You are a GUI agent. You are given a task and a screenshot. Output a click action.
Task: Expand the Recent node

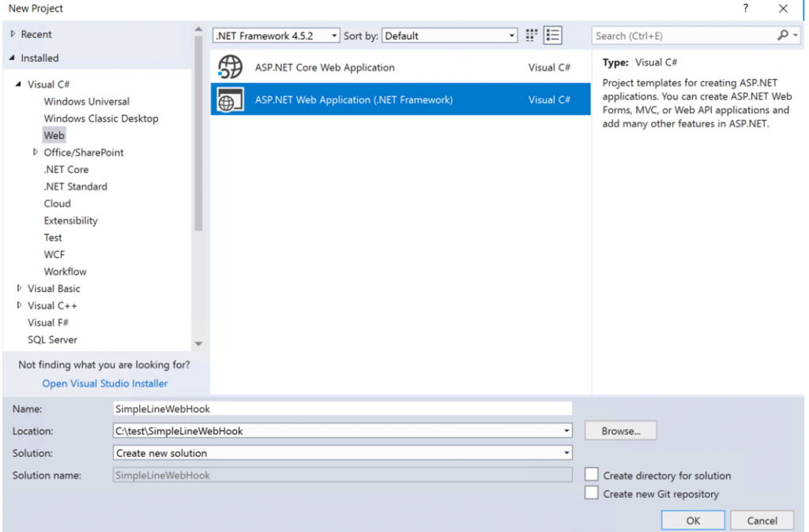pos(13,34)
